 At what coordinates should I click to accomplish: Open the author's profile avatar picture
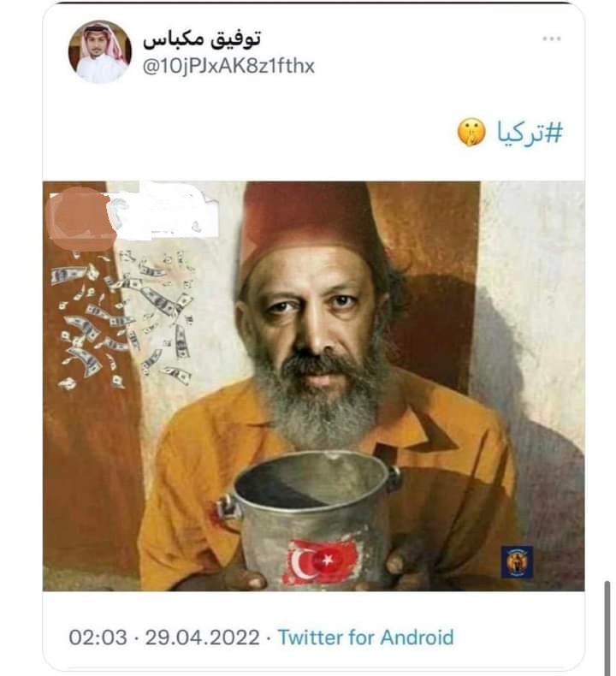pyautogui.click(x=99, y=51)
